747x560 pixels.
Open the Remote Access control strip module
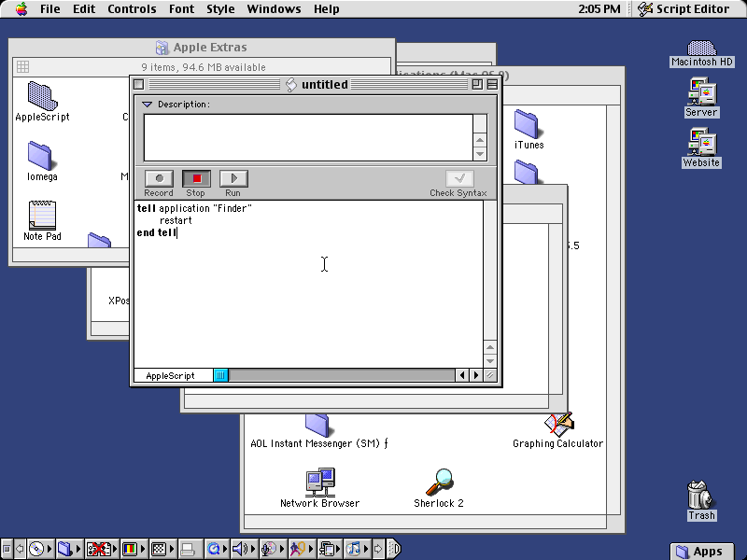(x=331, y=549)
